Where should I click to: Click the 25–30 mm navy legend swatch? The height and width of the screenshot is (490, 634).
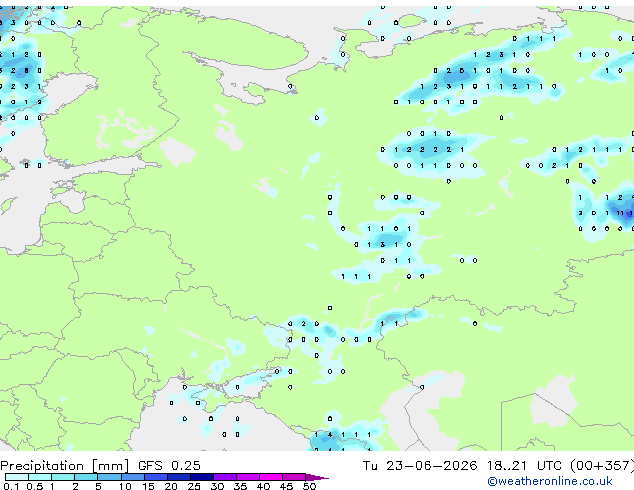[202, 477]
